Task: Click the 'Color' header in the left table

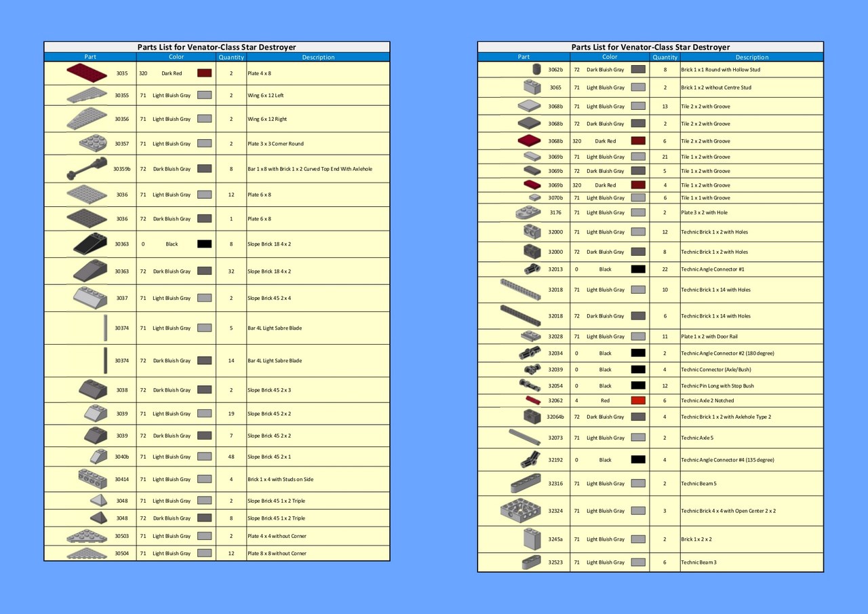Action: tap(176, 57)
